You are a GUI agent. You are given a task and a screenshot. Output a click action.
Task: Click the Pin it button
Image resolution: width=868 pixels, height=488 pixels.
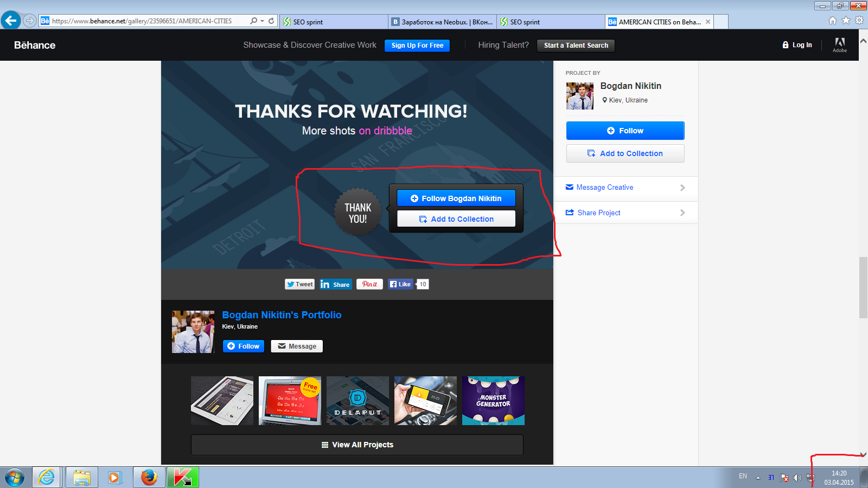pos(369,284)
